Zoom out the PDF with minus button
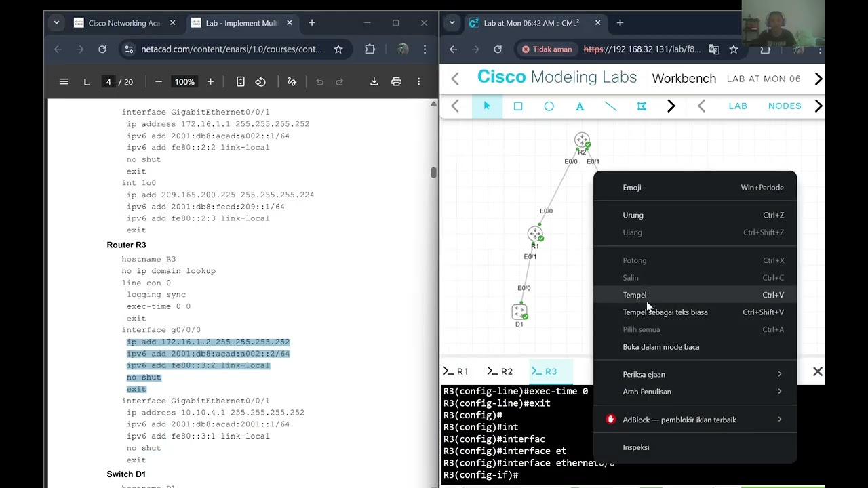868x488 pixels. (159, 81)
